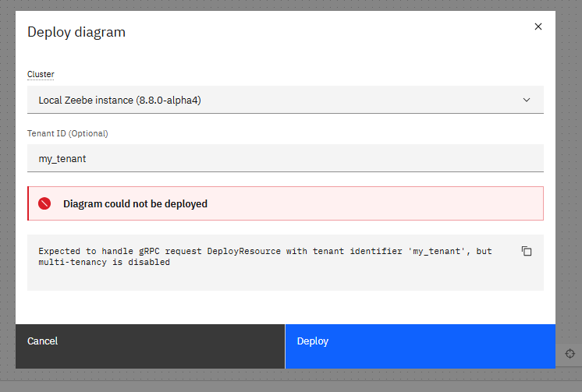Close the Deploy diagram dialog
The height and width of the screenshot is (392, 582).
(x=538, y=26)
